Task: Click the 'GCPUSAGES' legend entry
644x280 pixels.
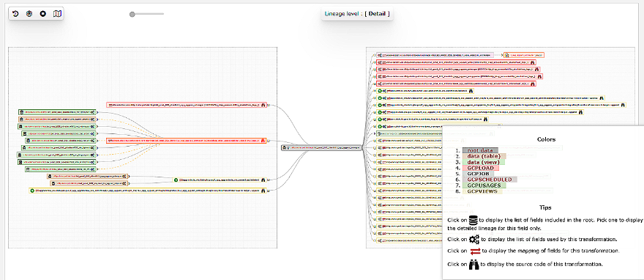Action: pyautogui.click(x=484, y=185)
